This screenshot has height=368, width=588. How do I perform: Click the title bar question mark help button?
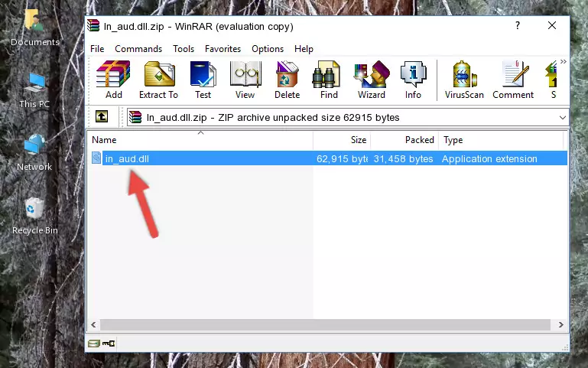pyautogui.click(x=518, y=25)
